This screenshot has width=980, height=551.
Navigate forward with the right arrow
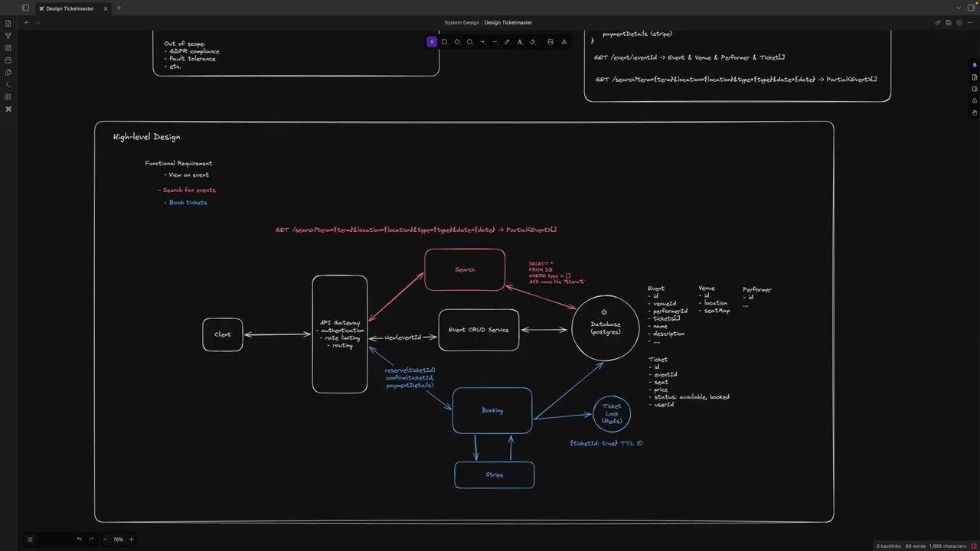(38, 22)
